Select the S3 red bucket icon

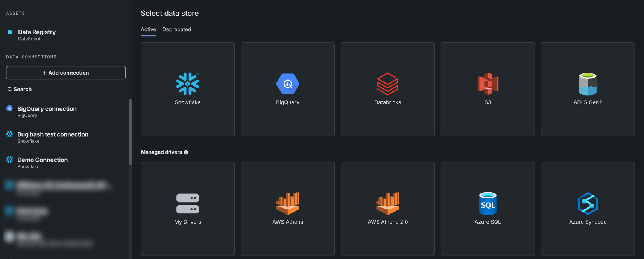point(488,84)
